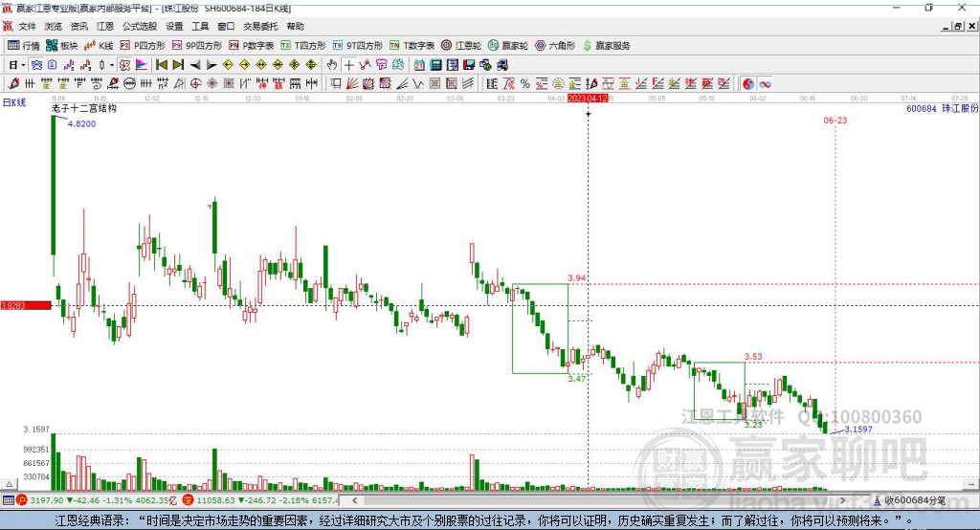This screenshot has width=980, height=530.
Task: Open the 9T四方形 time square
Action: pyautogui.click(x=358, y=46)
